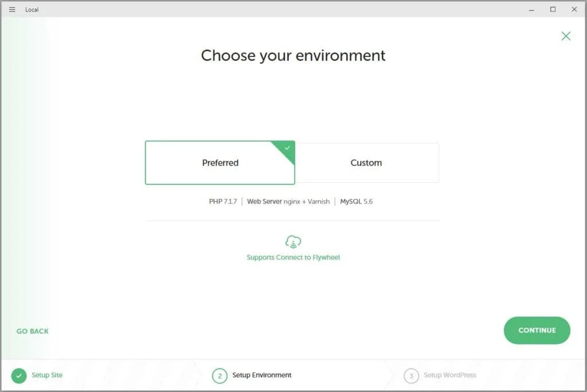Click the green checkmark circle beside Setup Site
This screenshot has height=392, width=587.
point(19,376)
